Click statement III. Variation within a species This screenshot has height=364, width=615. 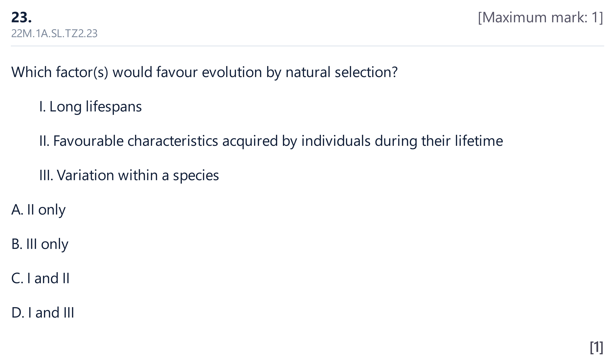129,176
